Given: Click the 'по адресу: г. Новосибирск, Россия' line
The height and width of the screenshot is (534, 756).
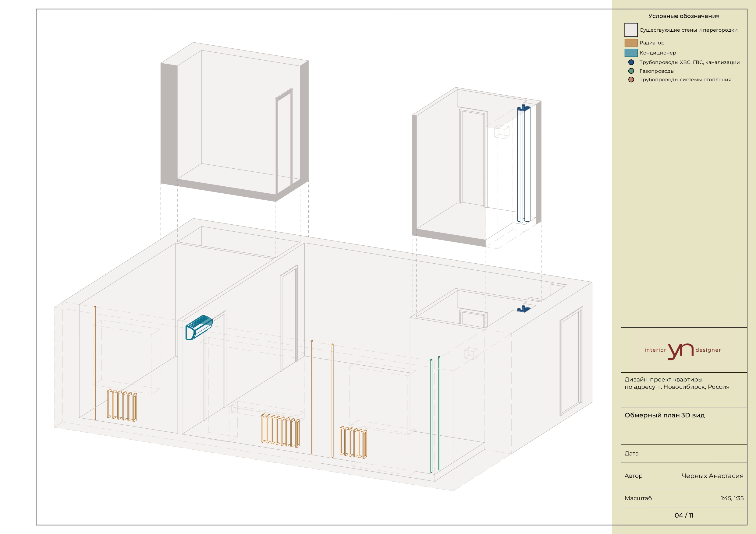Looking at the screenshot, I should [x=677, y=387].
